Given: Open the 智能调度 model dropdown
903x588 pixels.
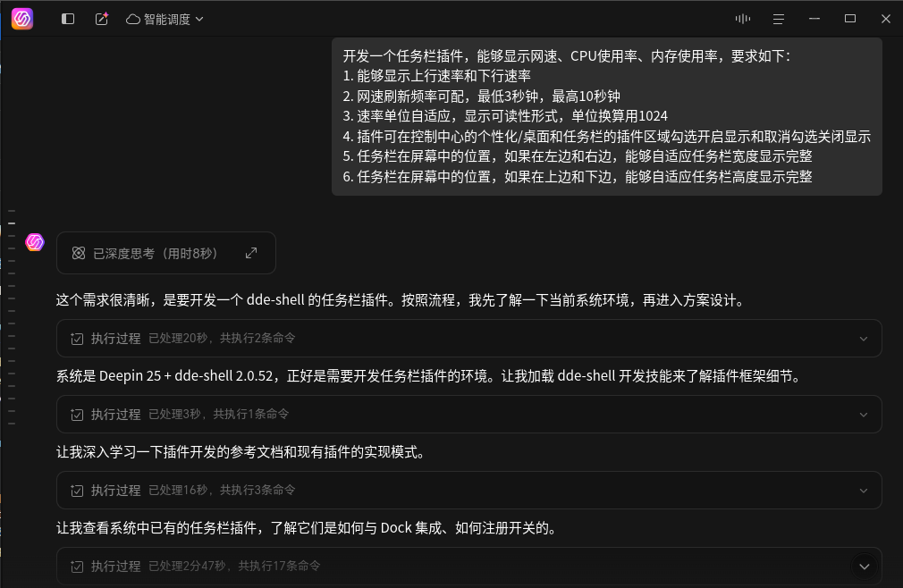Looking at the screenshot, I should [x=165, y=19].
